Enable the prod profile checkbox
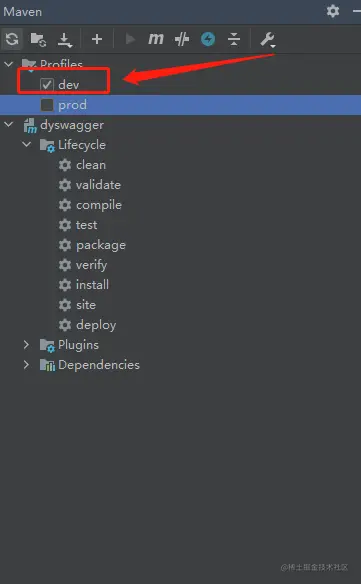Screen dimensions: 361x584 click(x=47, y=105)
